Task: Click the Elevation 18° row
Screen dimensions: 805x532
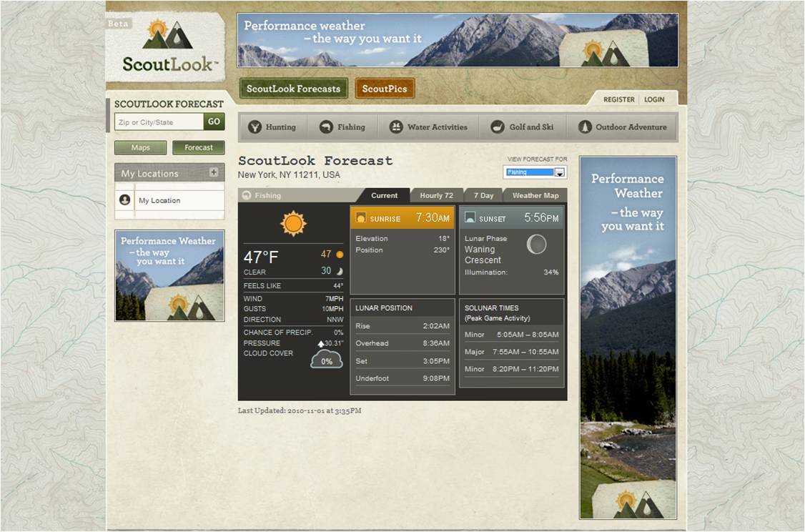Action: 402,238
